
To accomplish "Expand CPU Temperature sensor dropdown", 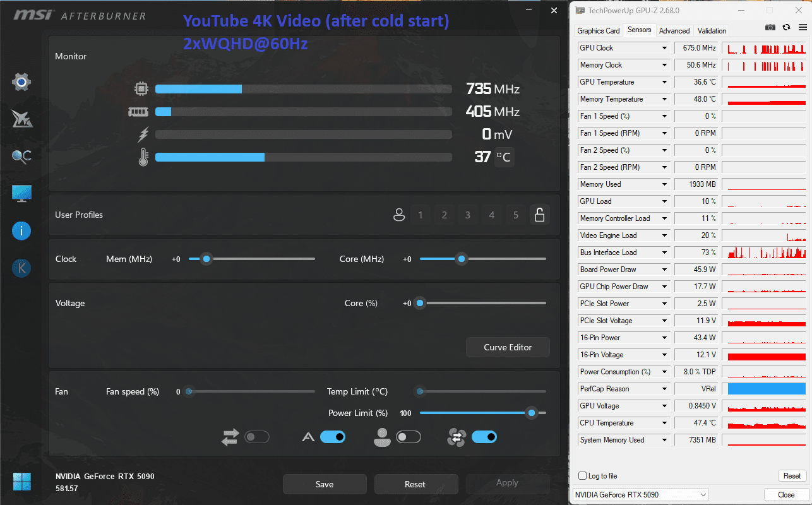I will (664, 423).
